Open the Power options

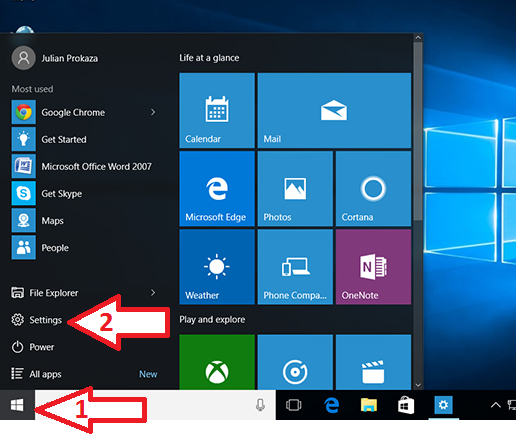(33, 347)
